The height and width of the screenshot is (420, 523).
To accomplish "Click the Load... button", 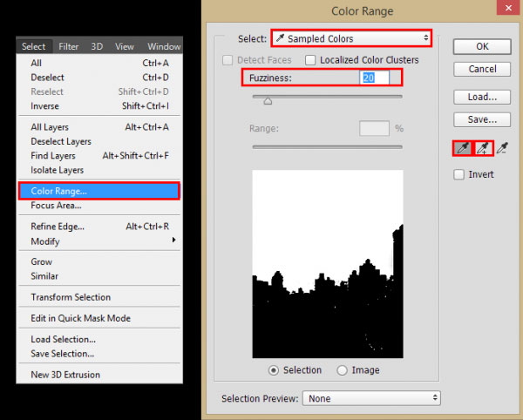I will pyautogui.click(x=482, y=97).
